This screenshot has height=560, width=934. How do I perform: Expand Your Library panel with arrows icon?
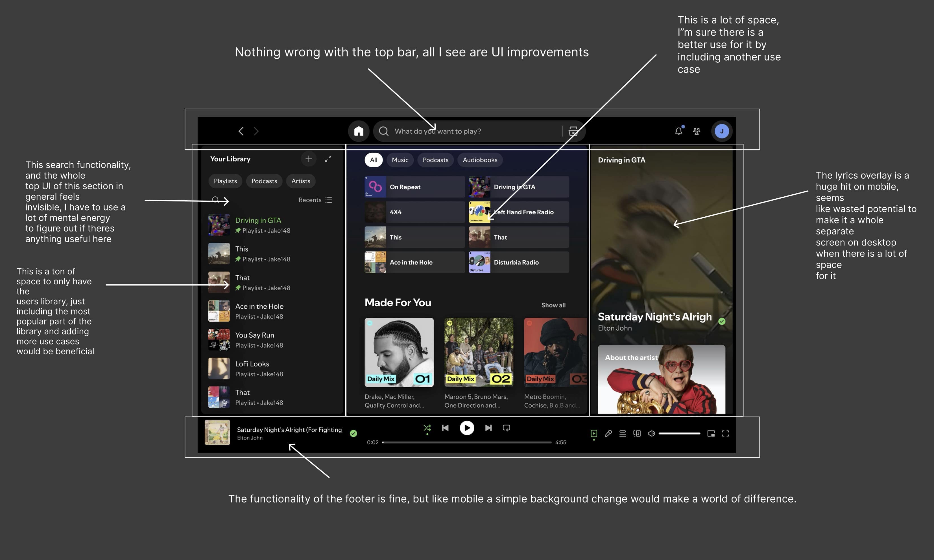(x=328, y=159)
